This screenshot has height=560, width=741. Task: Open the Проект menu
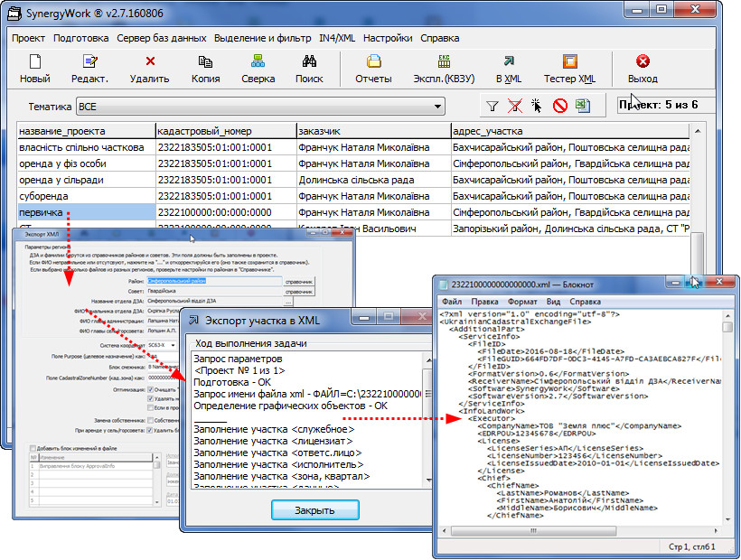pyautogui.click(x=28, y=38)
